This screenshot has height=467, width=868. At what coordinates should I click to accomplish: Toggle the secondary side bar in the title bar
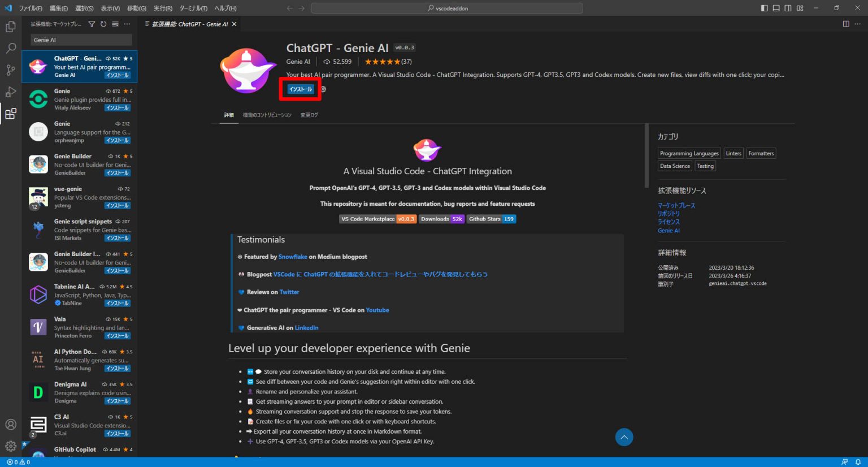(x=787, y=8)
